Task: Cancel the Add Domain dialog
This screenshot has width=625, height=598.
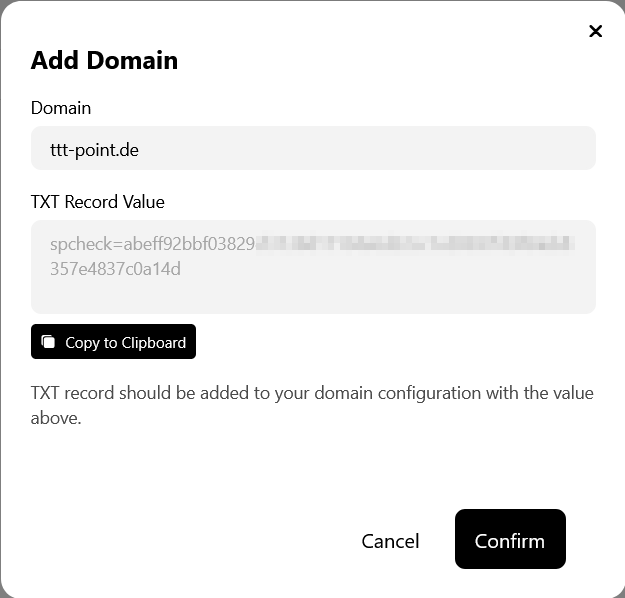Action: (x=390, y=541)
